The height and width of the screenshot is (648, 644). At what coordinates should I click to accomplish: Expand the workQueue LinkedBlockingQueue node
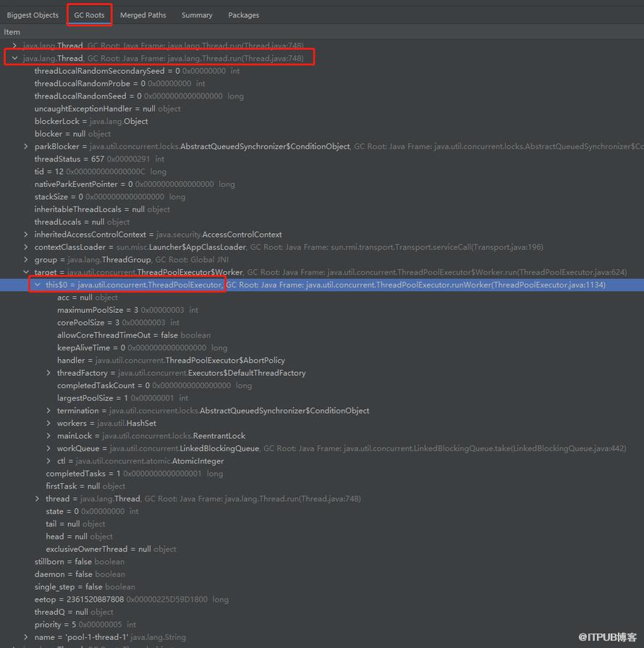(x=49, y=449)
